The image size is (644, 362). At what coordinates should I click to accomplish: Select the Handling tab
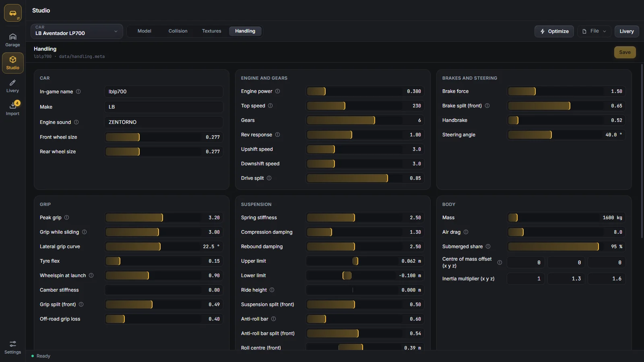click(x=245, y=31)
